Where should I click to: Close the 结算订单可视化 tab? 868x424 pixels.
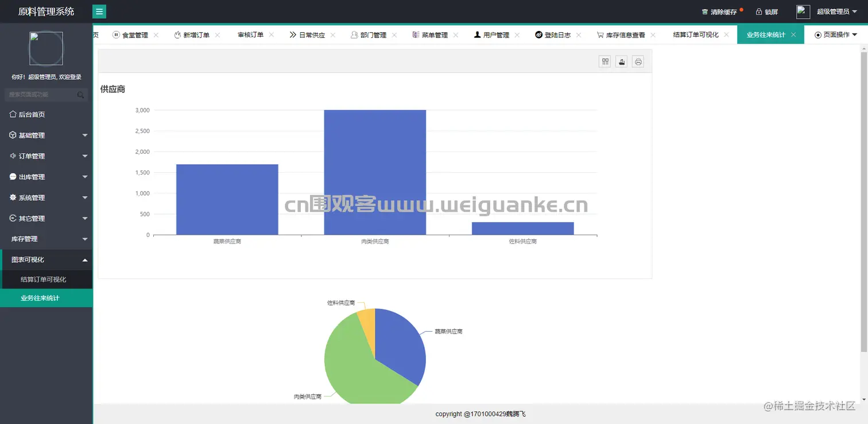tap(726, 35)
